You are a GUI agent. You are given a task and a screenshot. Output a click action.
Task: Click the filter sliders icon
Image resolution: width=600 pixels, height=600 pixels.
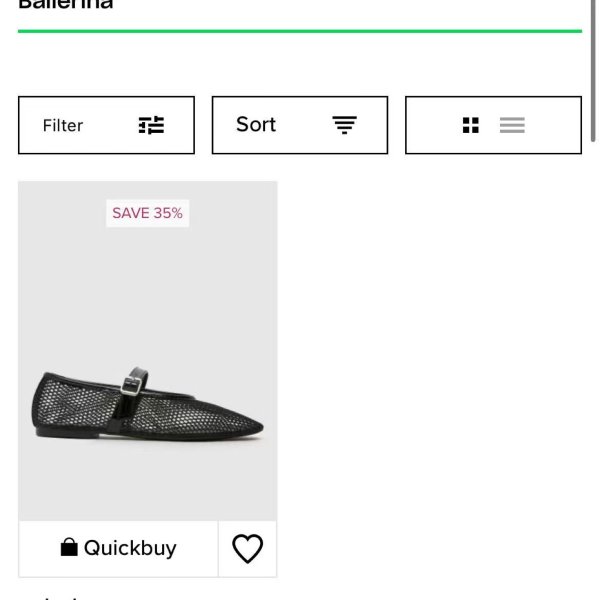[151, 125]
